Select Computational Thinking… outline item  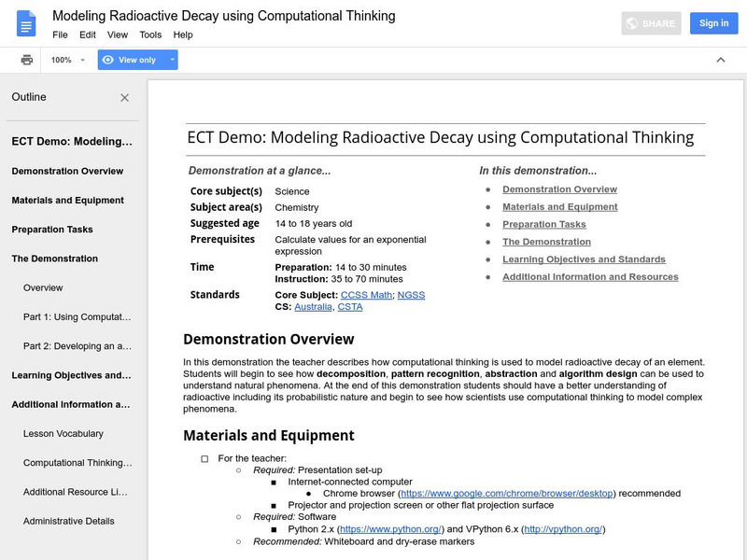78,463
